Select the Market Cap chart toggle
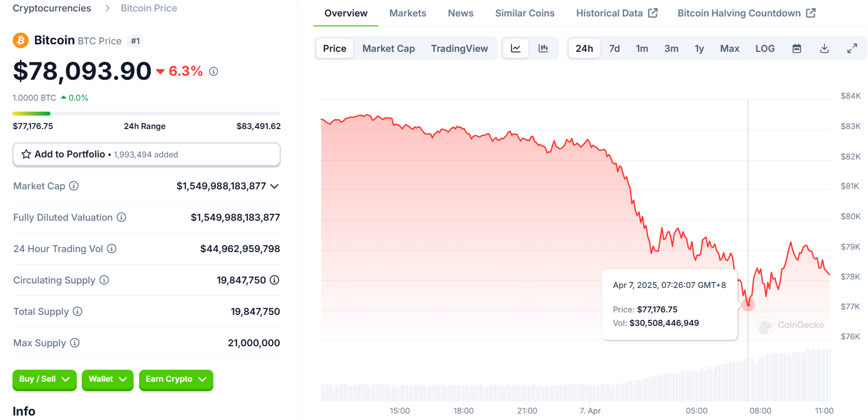 coord(388,48)
